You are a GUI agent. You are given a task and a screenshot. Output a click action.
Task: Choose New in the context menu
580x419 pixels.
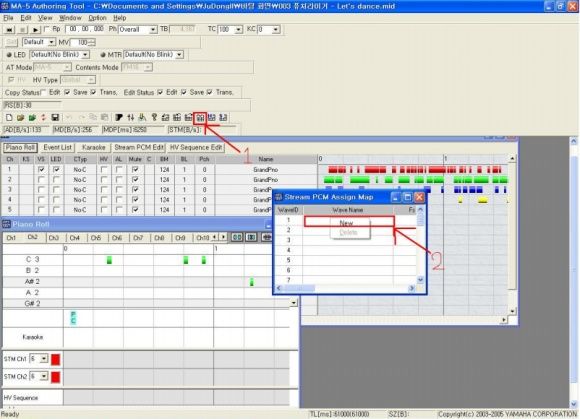[x=346, y=223]
